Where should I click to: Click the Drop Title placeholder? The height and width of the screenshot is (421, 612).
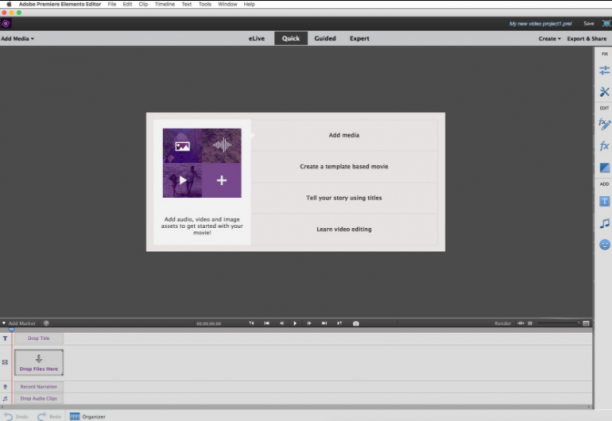[x=39, y=338]
